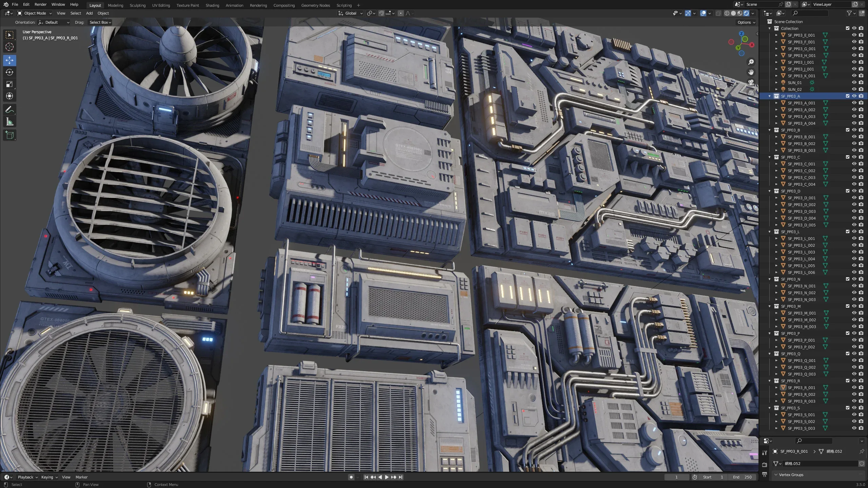
Task: Select the Move tool in toolbar
Action: click(9, 60)
